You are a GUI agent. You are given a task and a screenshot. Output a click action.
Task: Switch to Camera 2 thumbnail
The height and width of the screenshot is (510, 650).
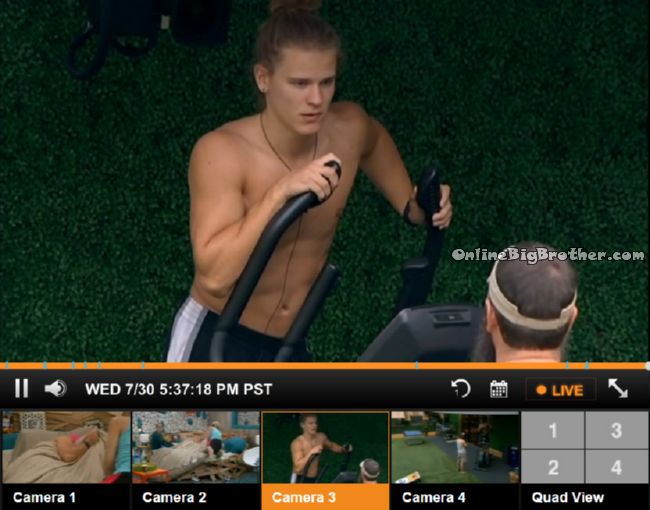(196, 447)
